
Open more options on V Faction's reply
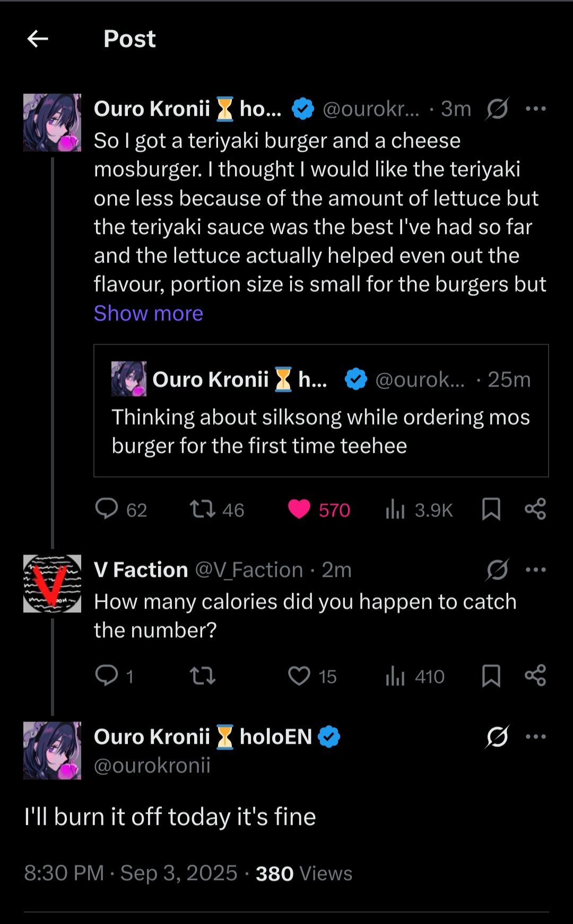coord(535,570)
